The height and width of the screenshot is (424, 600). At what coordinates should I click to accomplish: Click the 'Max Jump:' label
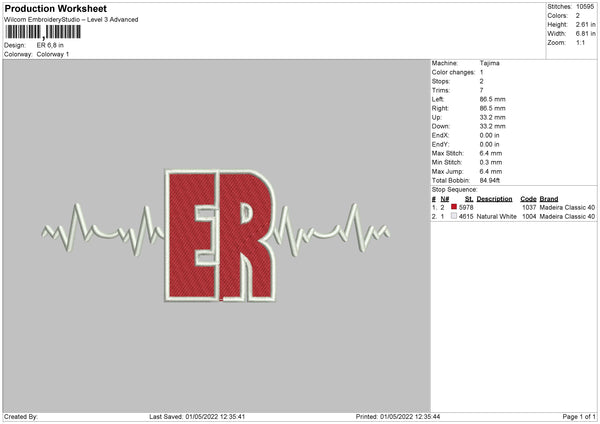(x=447, y=171)
